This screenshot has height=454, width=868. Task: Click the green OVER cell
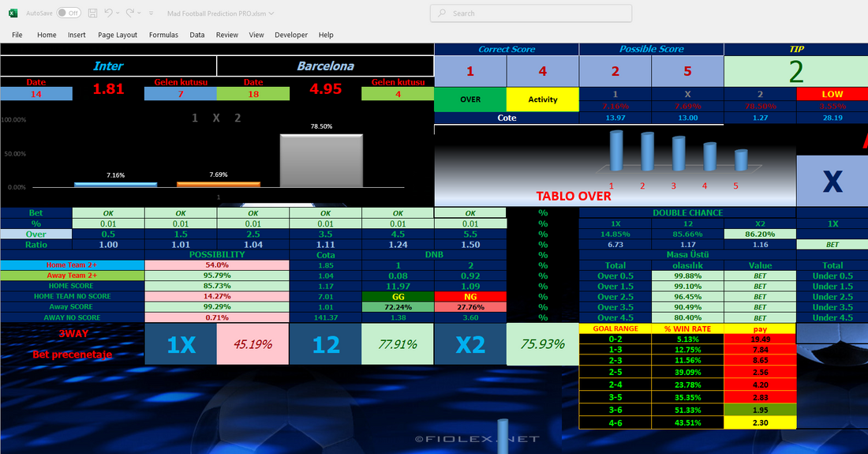click(470, 99)
